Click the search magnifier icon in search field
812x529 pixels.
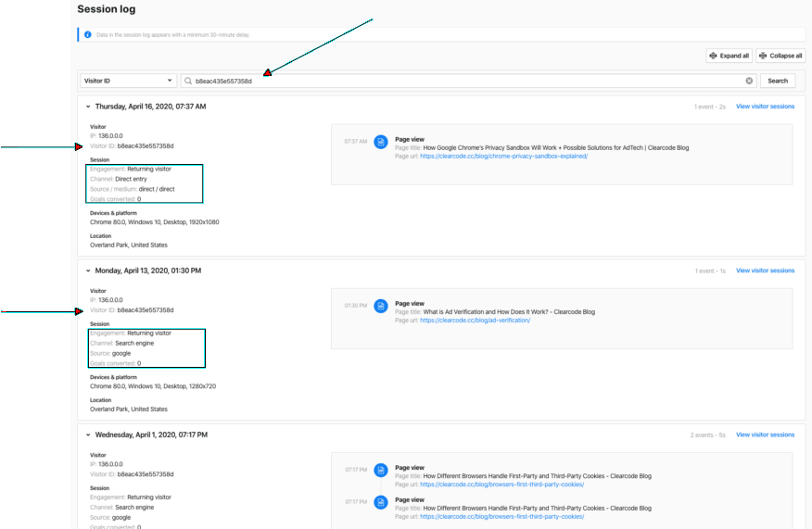188,81
